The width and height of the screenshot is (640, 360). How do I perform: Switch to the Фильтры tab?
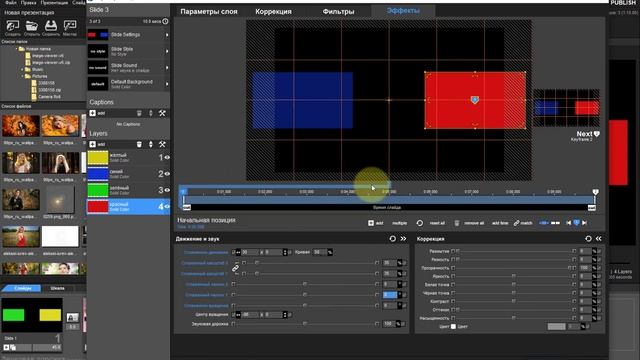pyautogui.click(x=338, y=11)
